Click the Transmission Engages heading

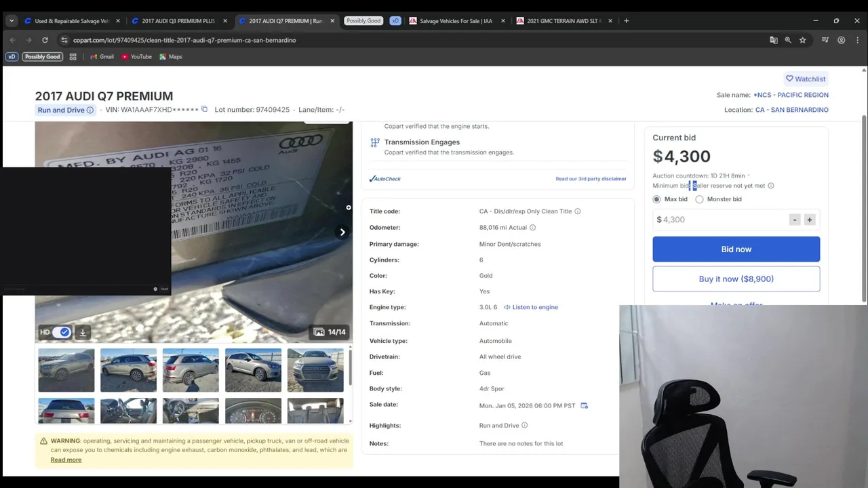422,142
